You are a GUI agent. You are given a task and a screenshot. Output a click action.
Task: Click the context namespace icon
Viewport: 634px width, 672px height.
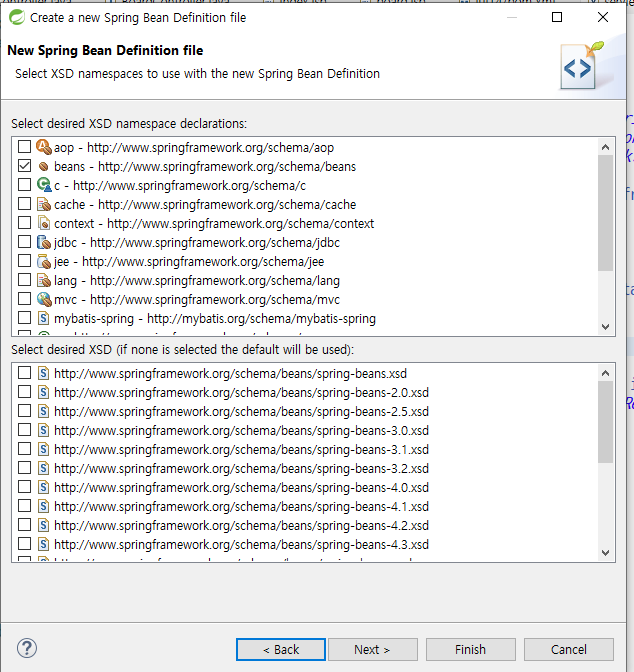coord(43,223)
